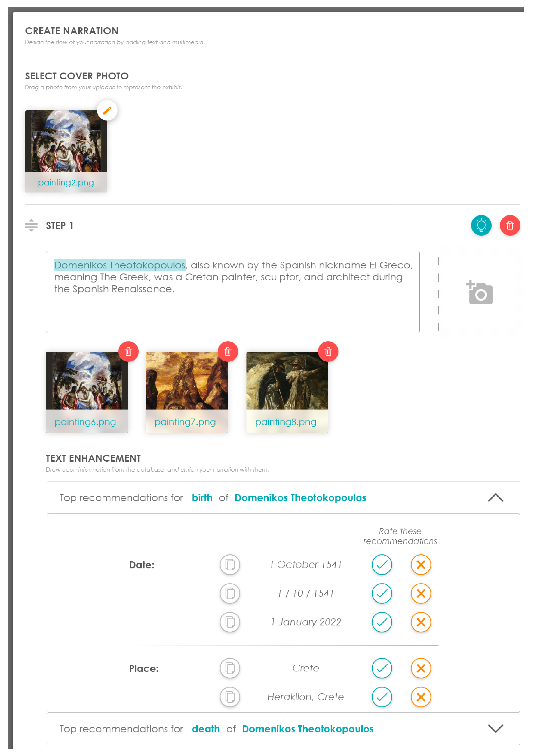Click the 'STEP 1' heading

pyautogui.click(x=60, y=226)
